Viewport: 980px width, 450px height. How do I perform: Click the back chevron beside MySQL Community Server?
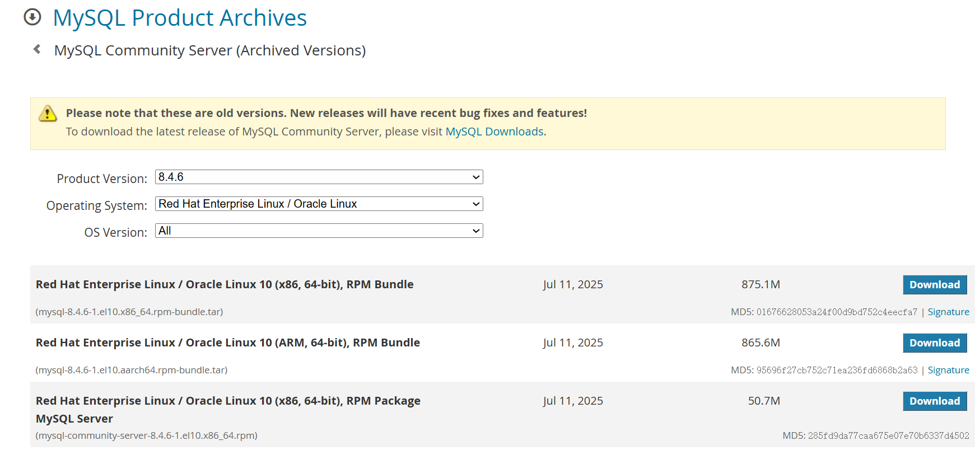coord(37,49)
